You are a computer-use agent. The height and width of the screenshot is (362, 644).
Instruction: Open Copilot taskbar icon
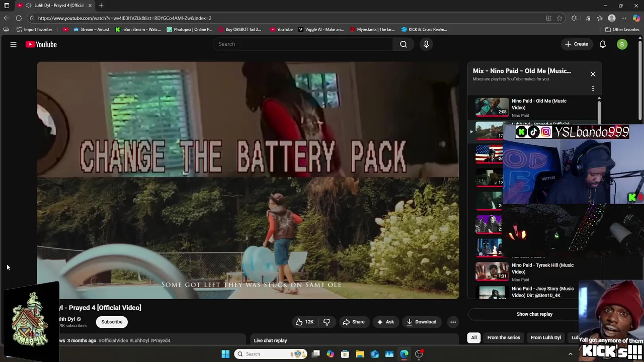[x=330, y=354]
